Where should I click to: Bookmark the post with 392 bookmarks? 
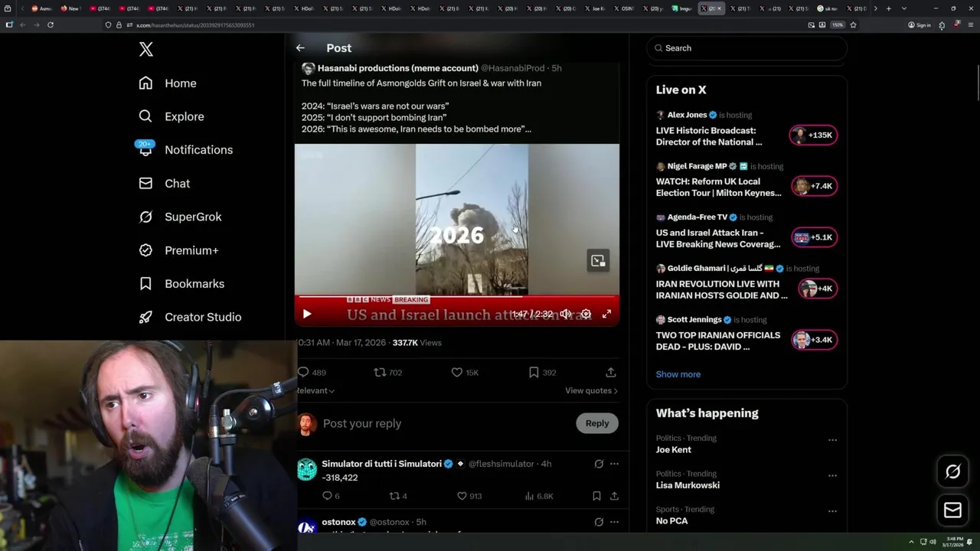(542, 373)
